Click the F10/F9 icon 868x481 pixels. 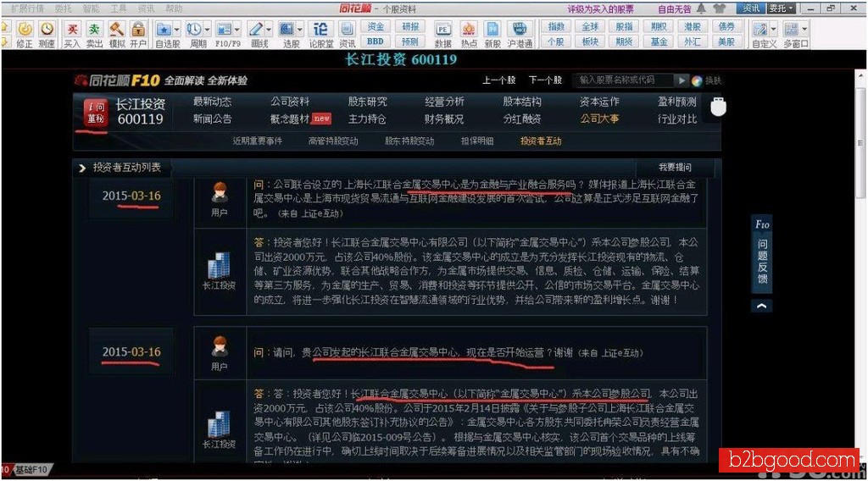pos(224,30)
